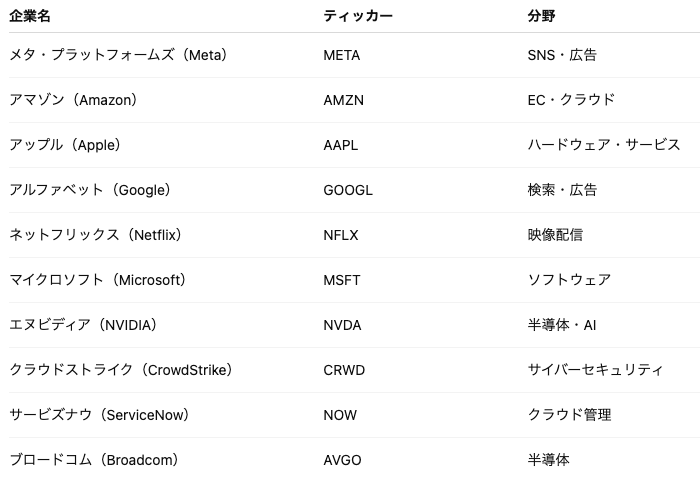Select the サイバーセキュリティ sector cell
The width and height of the screenshot is (700, 484).
pos(595,370)
